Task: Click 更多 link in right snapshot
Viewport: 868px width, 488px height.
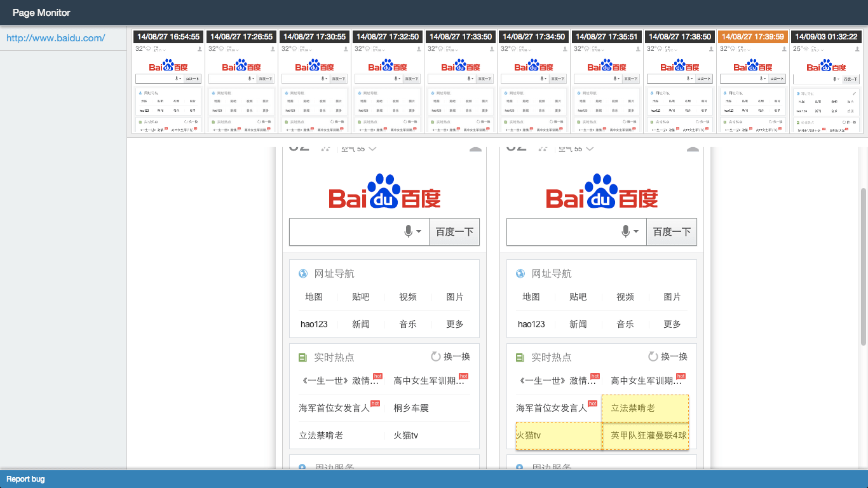Action: [x=672, y=324]
